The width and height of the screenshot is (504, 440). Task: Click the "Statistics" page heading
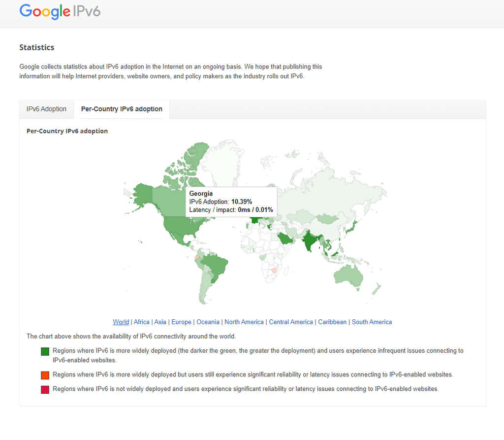[36, 47]
